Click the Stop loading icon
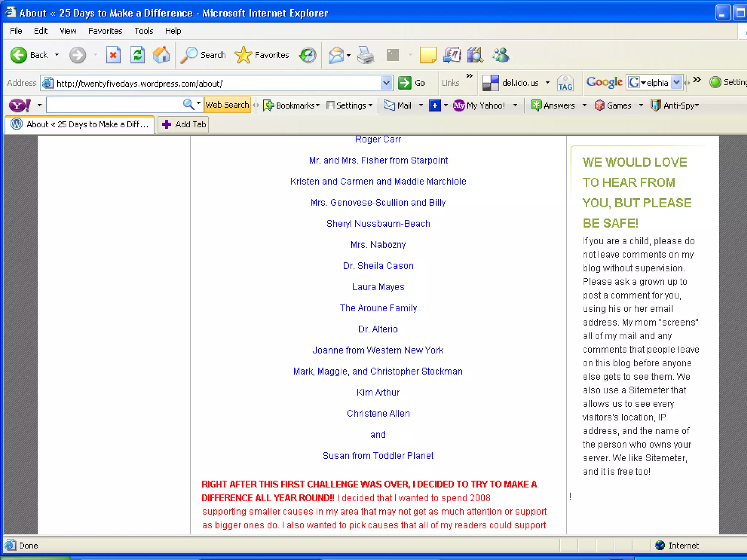747x560 pixels. (x=113, y=55)
